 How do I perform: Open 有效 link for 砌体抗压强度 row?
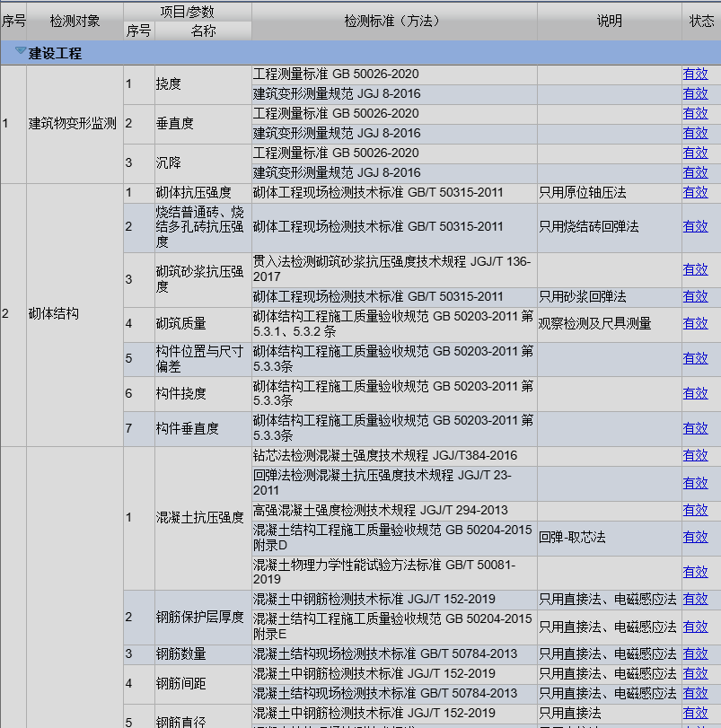695,192
